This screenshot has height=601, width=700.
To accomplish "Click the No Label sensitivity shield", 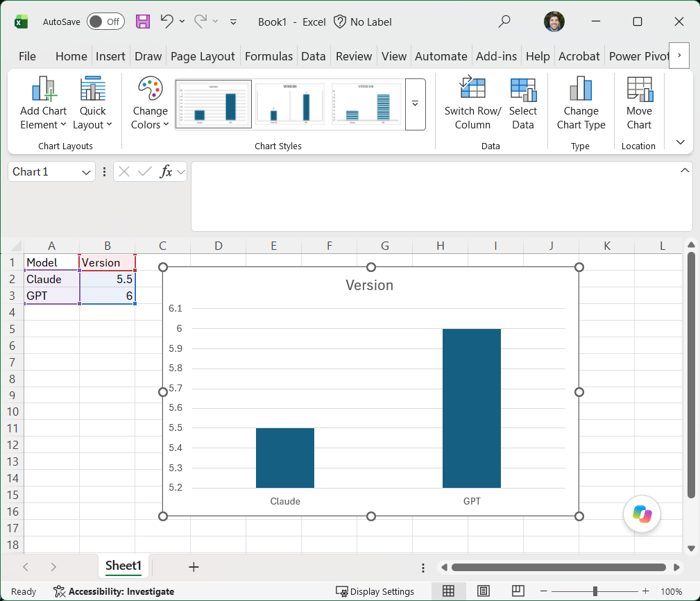I will point(363,22).
